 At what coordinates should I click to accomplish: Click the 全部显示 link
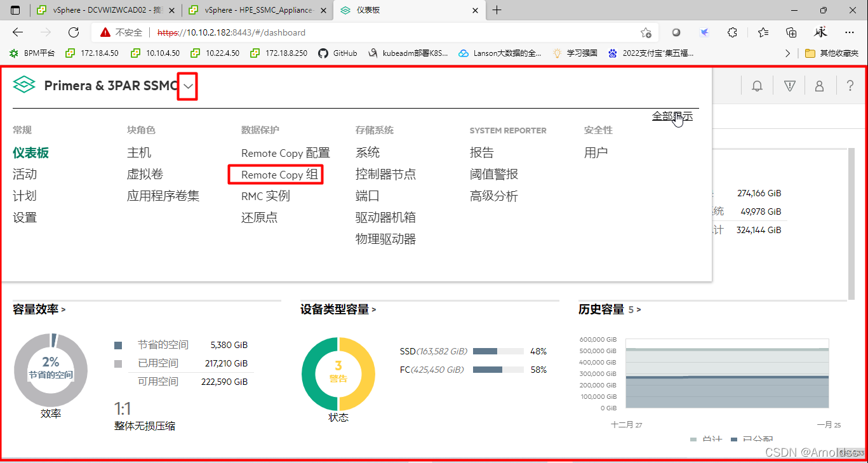[672, 116]
